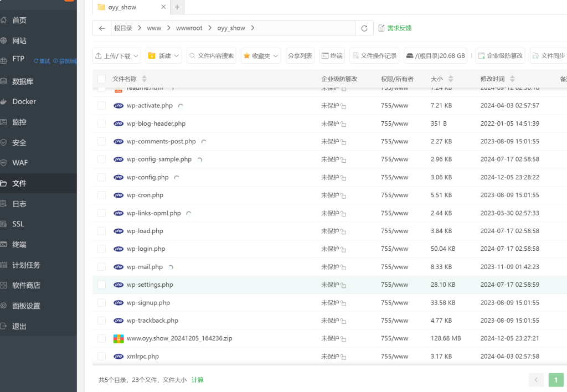567x392 pixels.
Task: Open file wp-comments-post.php
Action: [161, 141]
